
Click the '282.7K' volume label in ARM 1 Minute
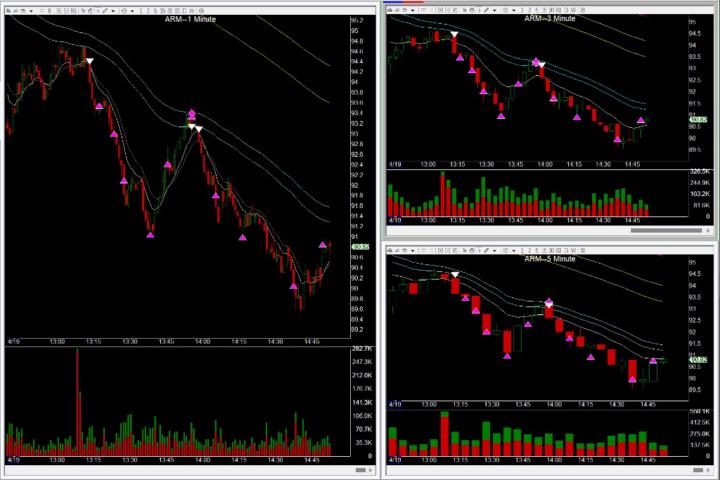point(362,349)
